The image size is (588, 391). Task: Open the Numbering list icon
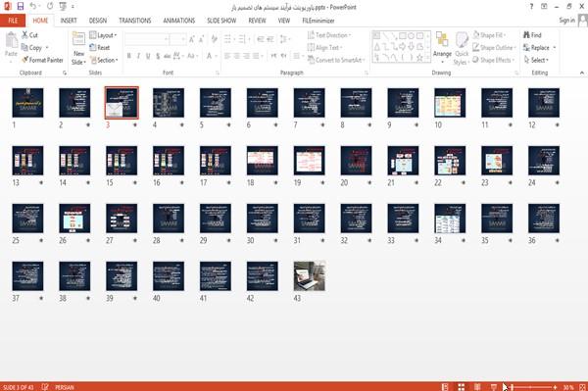tap(242, 39)
